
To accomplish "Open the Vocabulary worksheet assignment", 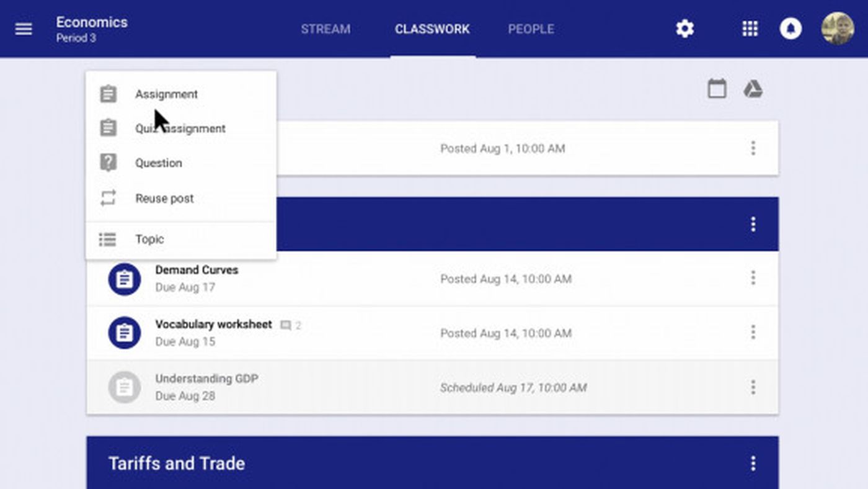I will click(x=214, y=324).
